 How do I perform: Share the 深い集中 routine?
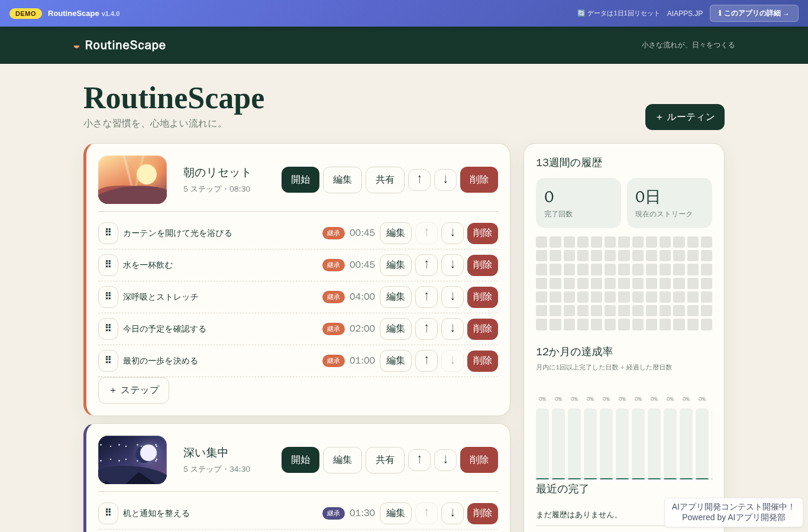(x=385, y=460)
